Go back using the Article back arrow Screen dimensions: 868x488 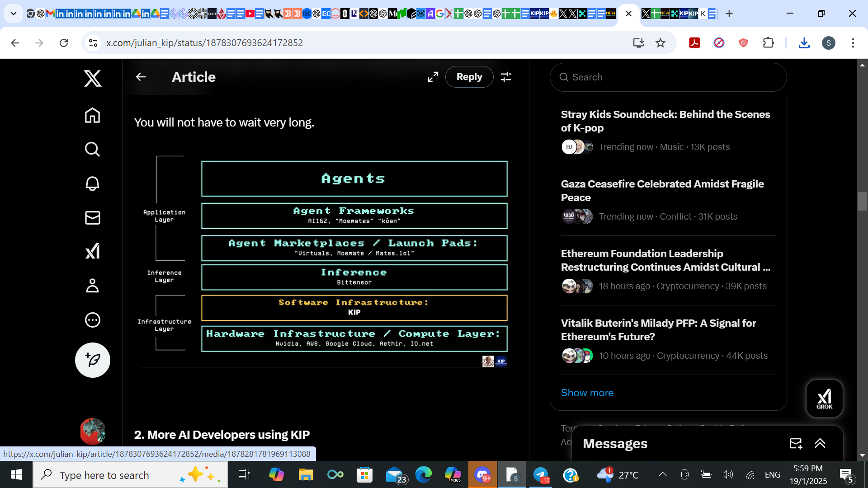(141, 77)
